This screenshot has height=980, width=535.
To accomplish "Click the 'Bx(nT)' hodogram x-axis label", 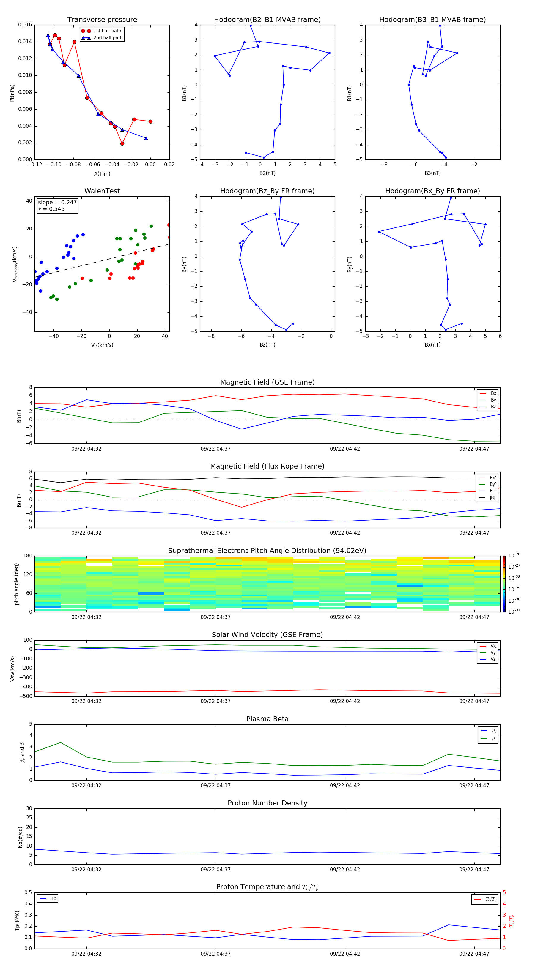I will [432, 345].
